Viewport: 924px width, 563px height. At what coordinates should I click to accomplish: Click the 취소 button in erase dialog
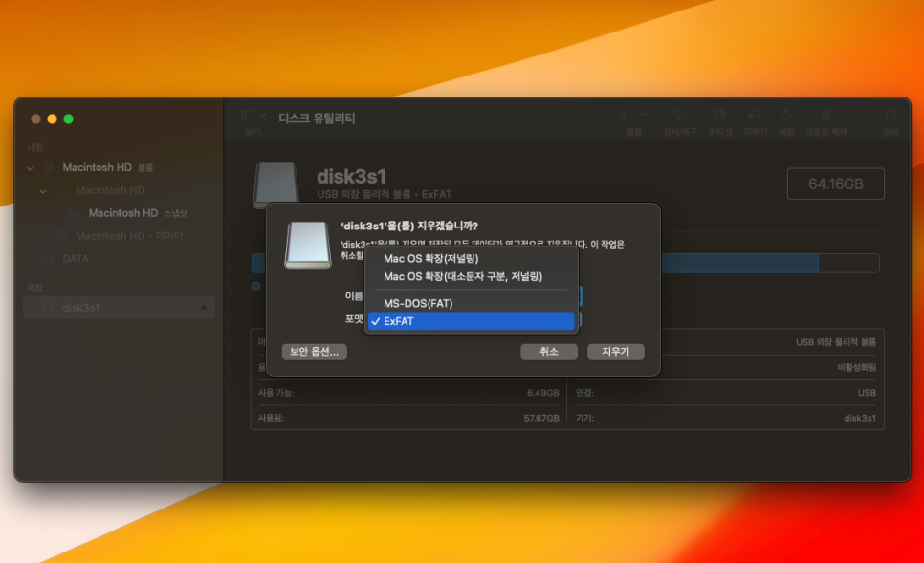[549, 352]
